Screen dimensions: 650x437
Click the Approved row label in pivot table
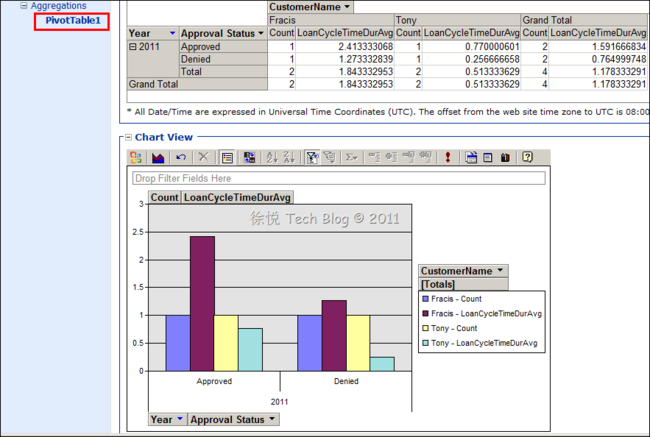223,46
